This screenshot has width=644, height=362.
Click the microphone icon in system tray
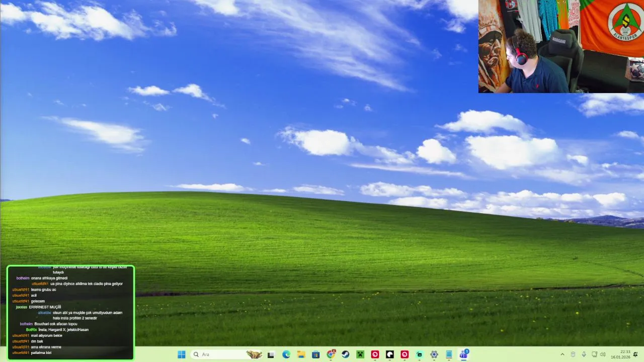click(x=584, y=354)
